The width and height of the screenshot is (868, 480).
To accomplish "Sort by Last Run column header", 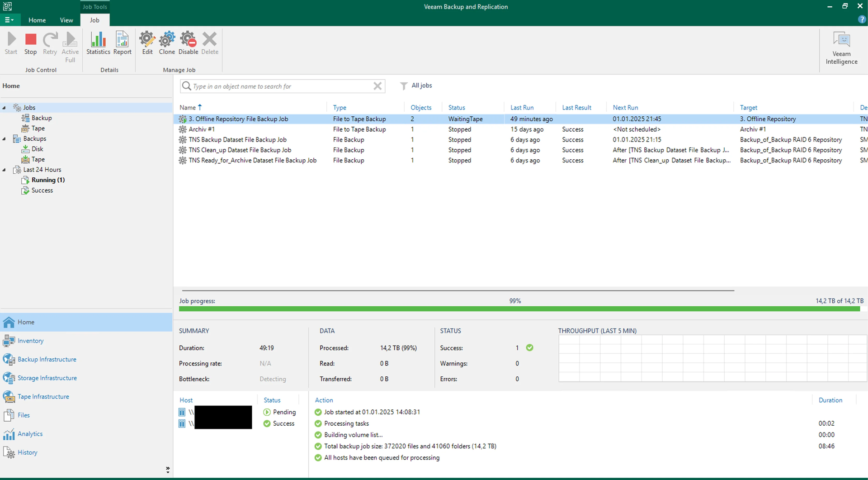I will coord(522,108).
